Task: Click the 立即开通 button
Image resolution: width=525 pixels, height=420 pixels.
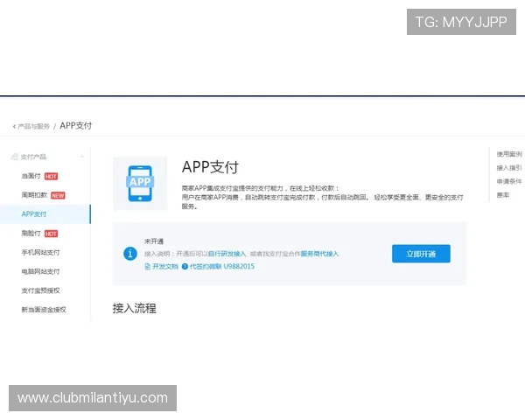Action: pyautogui.click(x=421, y=254)
